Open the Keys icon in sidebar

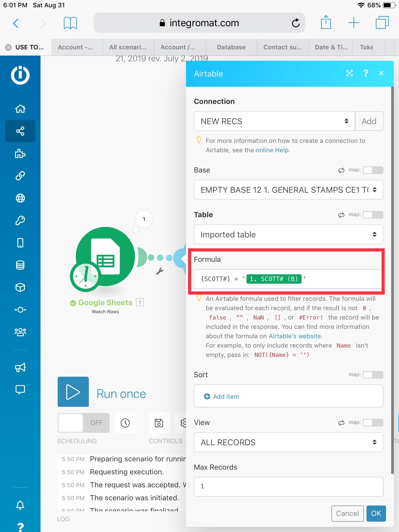coord(20,220)
